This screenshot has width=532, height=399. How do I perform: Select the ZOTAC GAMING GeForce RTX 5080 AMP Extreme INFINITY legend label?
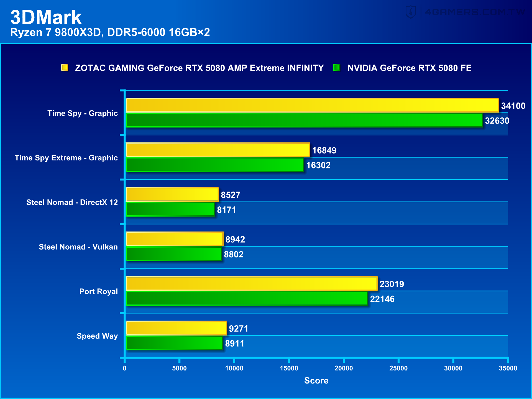click(199, 68)
